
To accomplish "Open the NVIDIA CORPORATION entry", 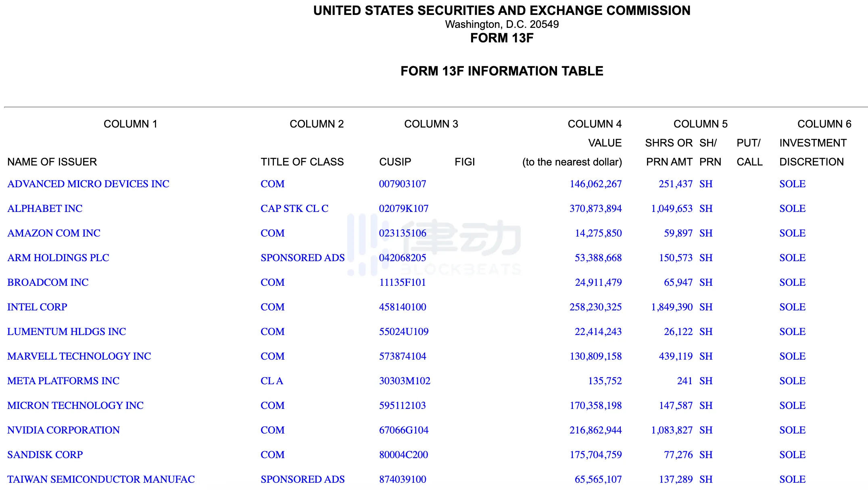I will 63,430.
